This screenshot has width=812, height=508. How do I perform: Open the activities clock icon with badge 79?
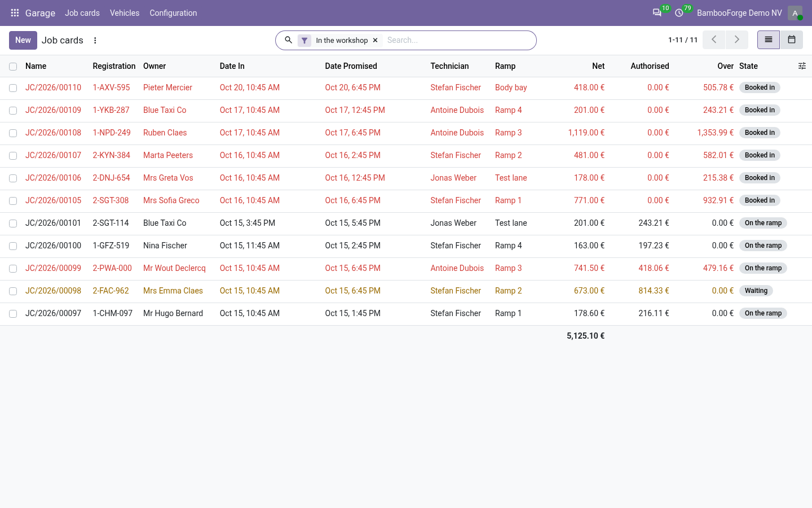tap(679, 13)
